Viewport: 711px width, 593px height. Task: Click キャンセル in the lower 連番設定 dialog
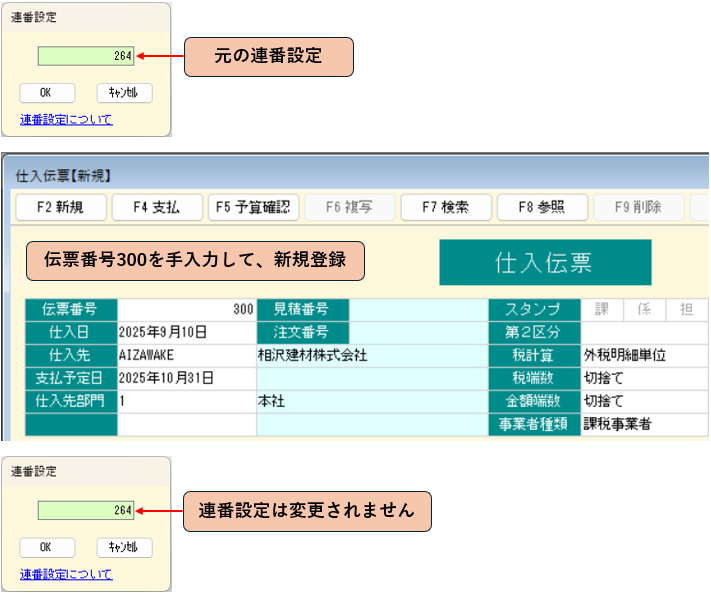point(124,547)
